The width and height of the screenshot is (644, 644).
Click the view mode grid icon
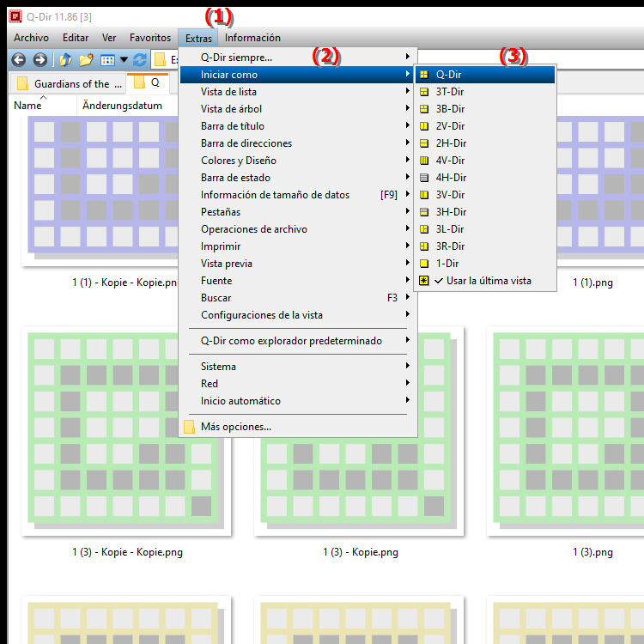[x=107, y=60]
